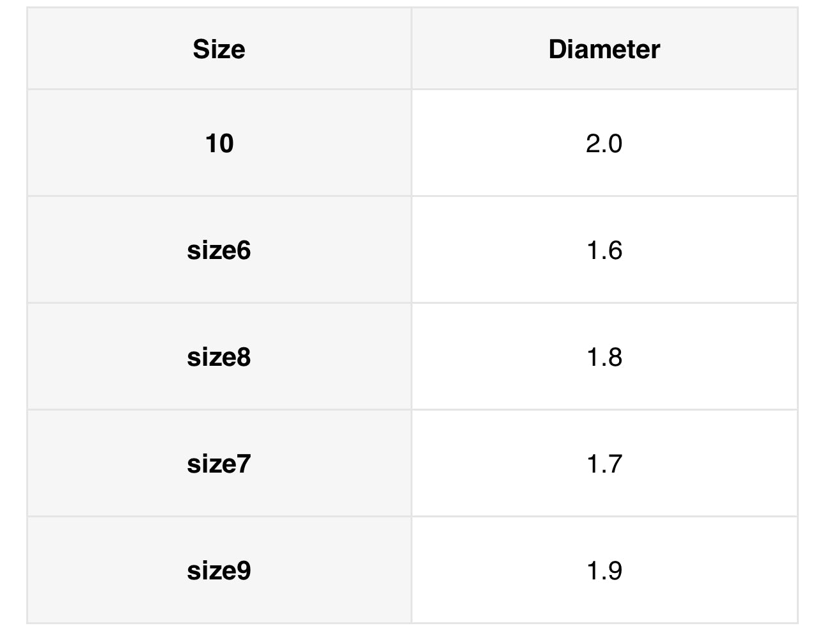The image size is (825, 644).
Task: Click the size8 cell
Action: click(219, 357)
